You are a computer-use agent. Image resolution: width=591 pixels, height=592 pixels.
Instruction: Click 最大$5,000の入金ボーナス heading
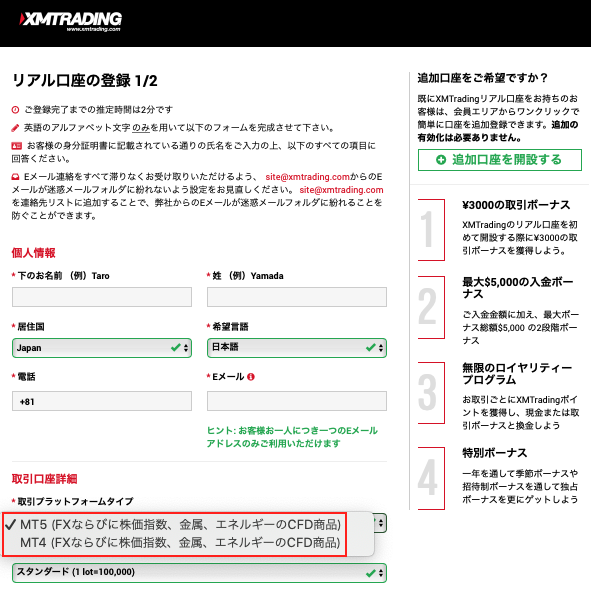point(518,288)
